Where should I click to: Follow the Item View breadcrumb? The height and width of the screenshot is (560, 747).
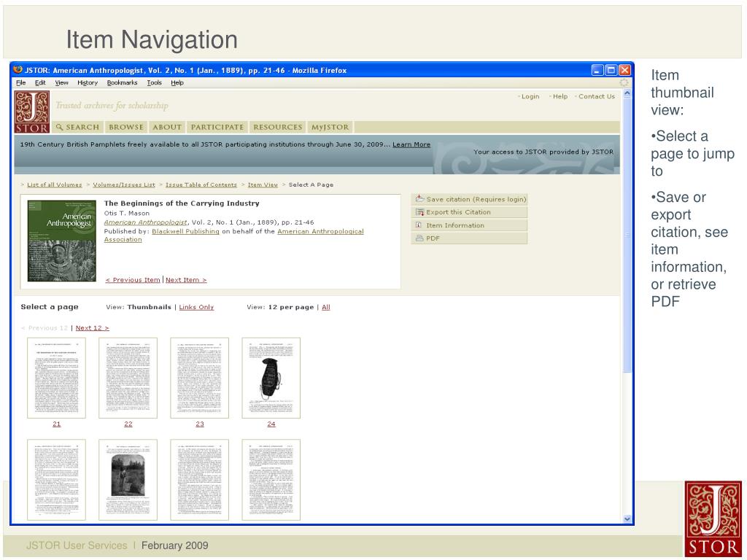pos(263,184)
